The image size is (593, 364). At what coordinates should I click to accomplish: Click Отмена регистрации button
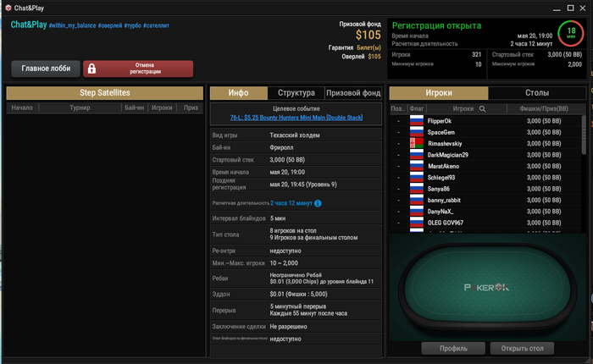pyautogui.click(x=138, y=69)
